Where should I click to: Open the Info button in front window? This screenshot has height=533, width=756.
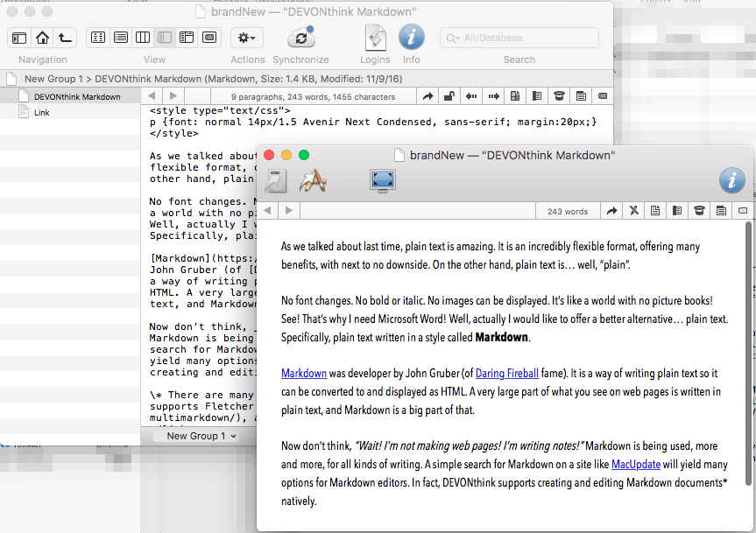point(731,180)
